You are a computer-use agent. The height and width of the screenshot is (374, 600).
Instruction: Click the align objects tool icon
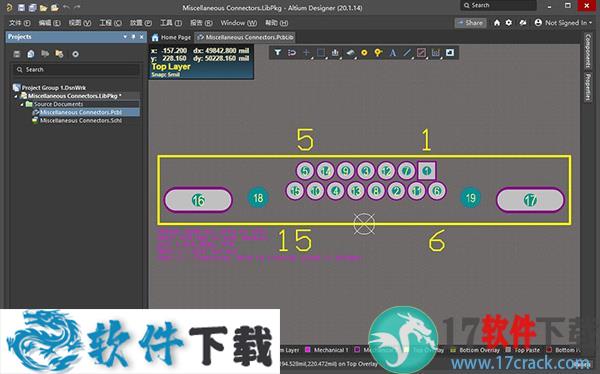[x=335, y=52]
